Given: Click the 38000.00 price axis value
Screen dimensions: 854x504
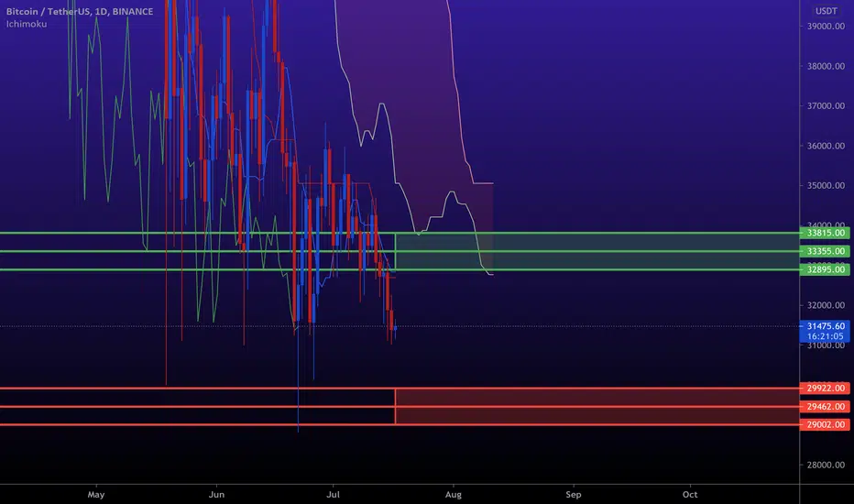Looking at the screenshot, I should click(x=826, y=66).
